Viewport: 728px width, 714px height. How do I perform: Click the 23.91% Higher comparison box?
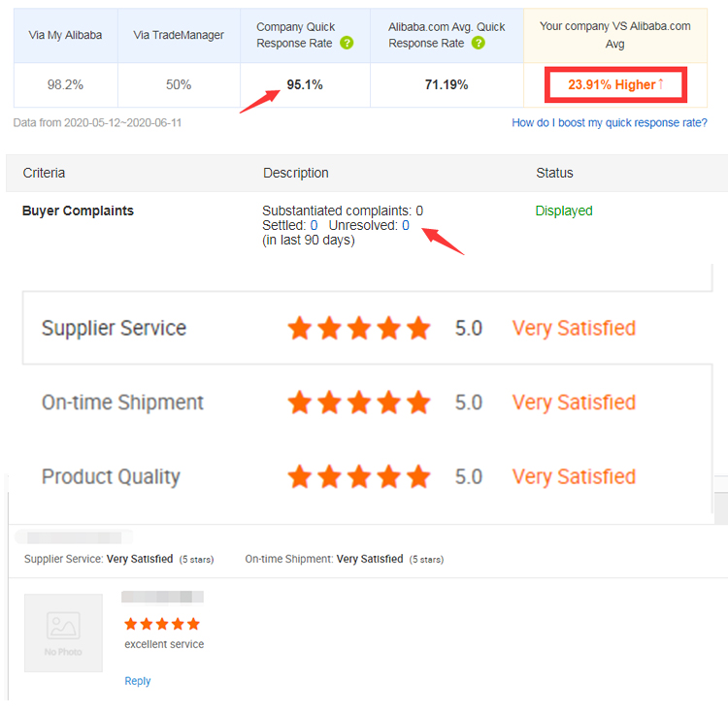(x=615, y=85)
